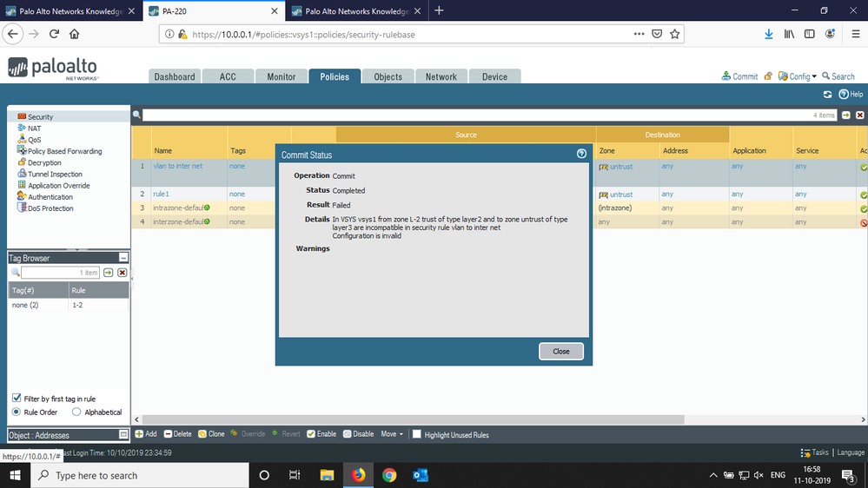Open Firefox downloads panel
Screen dimensions: 868x488
click(x=768, y=35)
